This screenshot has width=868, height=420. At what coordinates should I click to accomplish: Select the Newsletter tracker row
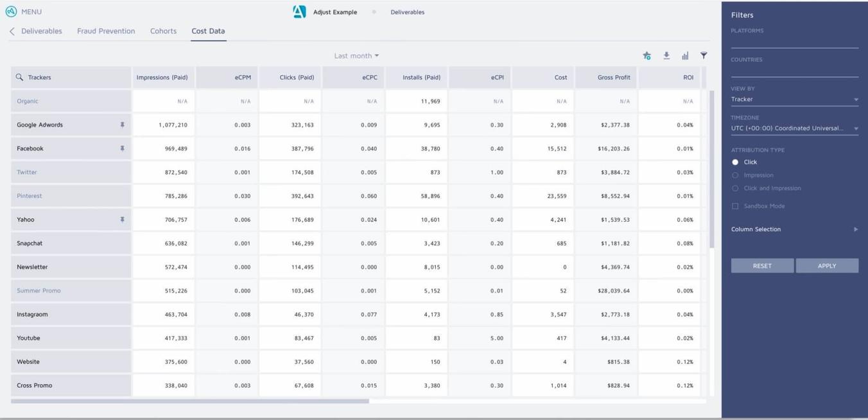coord(71,267)
